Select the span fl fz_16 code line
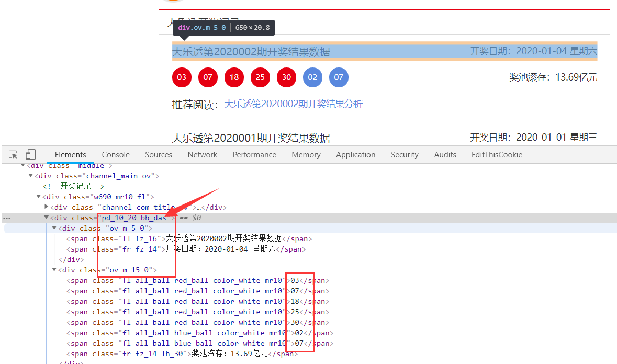 click(x=189, y=238)
